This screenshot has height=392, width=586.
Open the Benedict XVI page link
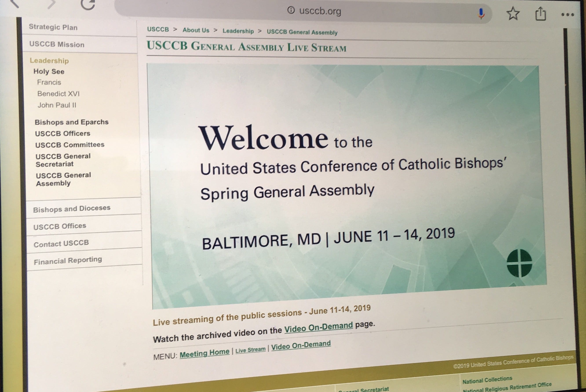[x=58, y=94]
